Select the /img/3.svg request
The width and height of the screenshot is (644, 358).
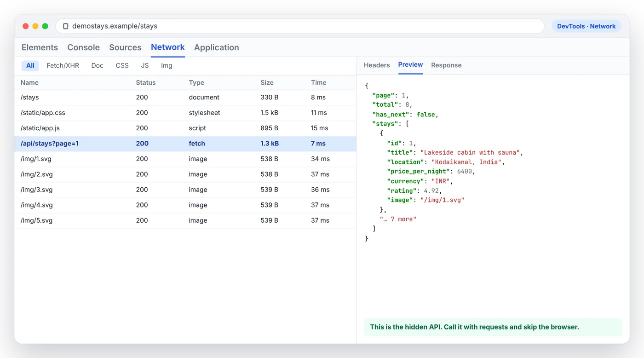pyautogui.click(x=185, y=190)
